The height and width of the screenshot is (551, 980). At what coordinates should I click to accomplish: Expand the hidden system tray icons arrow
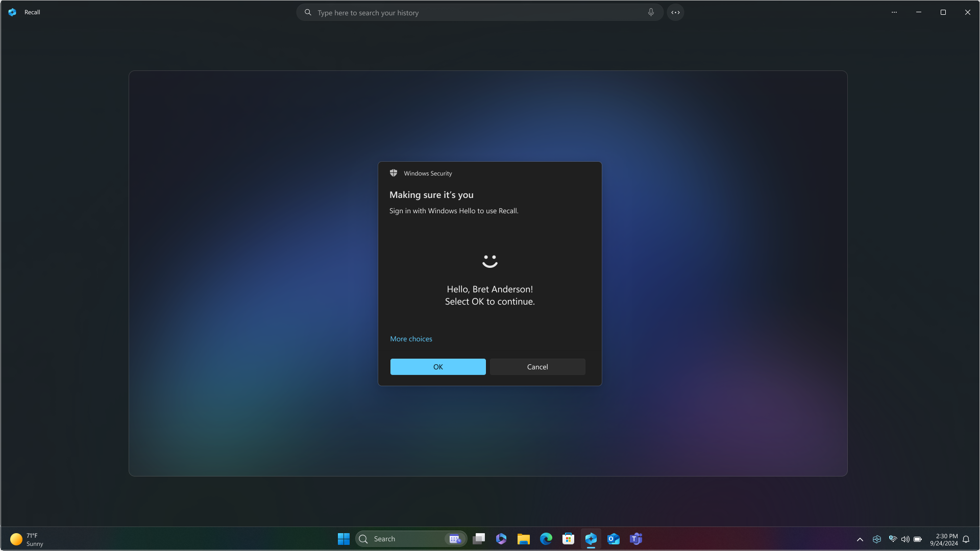(x=860, y=539)
